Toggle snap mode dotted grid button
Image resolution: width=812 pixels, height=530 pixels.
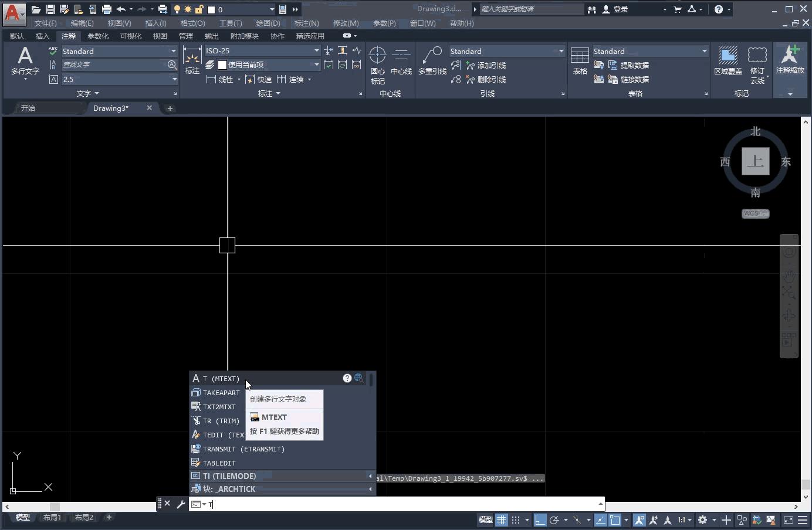[516, 520]
